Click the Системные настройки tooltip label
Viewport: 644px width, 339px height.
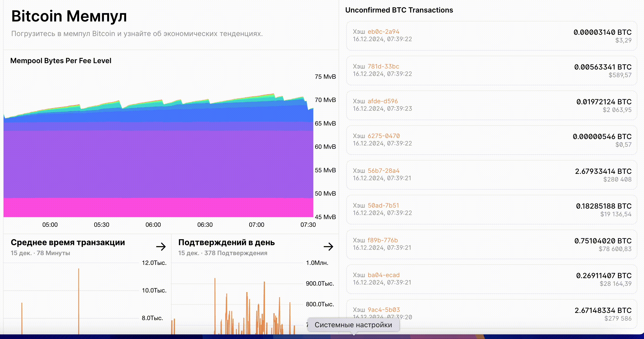(x=353, y=325)
